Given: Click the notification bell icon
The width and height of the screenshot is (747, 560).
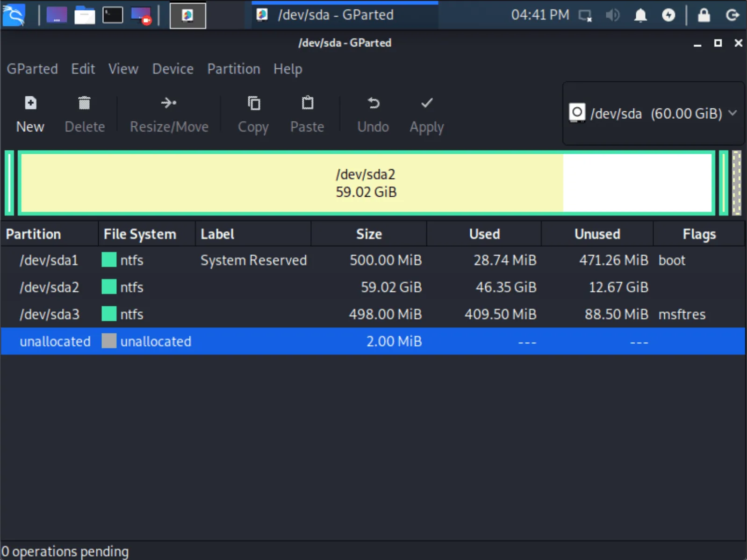Looking at the screenshot, I should [x=640, y=15].
